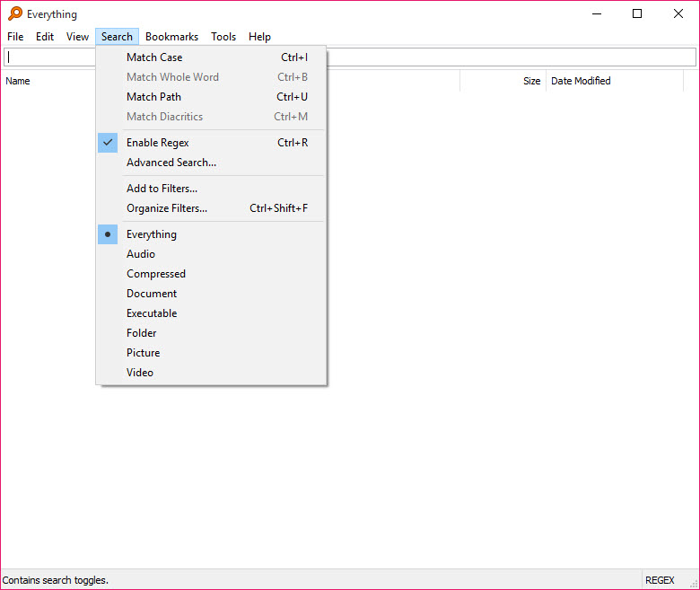Select the Video filter
This screenshot has height=590, width=700.
coord(211,372)
